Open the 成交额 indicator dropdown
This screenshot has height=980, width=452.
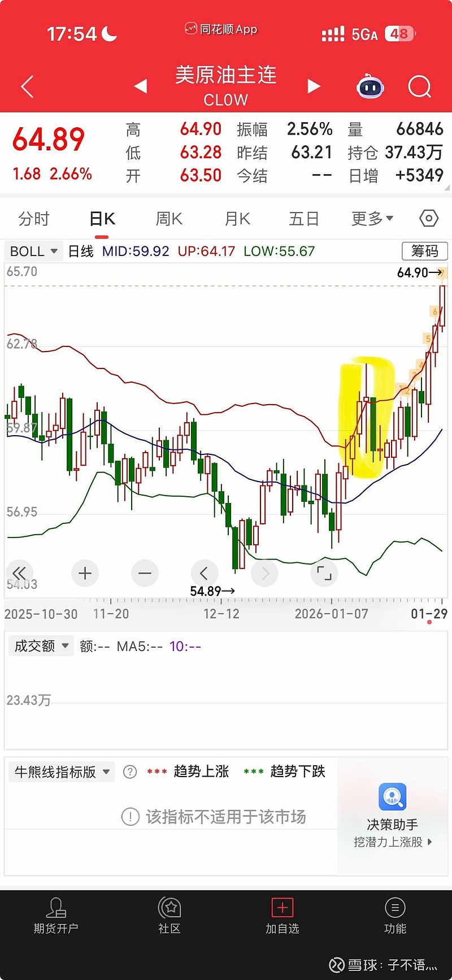pyautogui.click(x=41, y=646)
